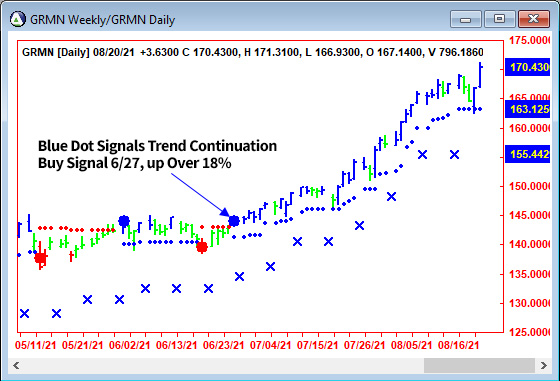Viewport: 560px width, 381px height.
Task: Click the window title GRMN Weekly/GRMN Daily
Action: click(102, 20)
